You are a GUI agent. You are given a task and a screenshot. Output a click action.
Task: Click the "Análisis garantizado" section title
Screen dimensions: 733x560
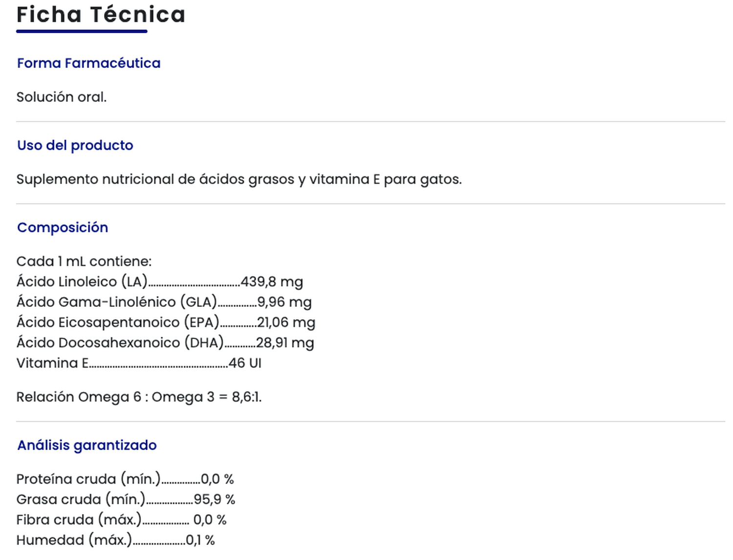[x=87, y=445]
